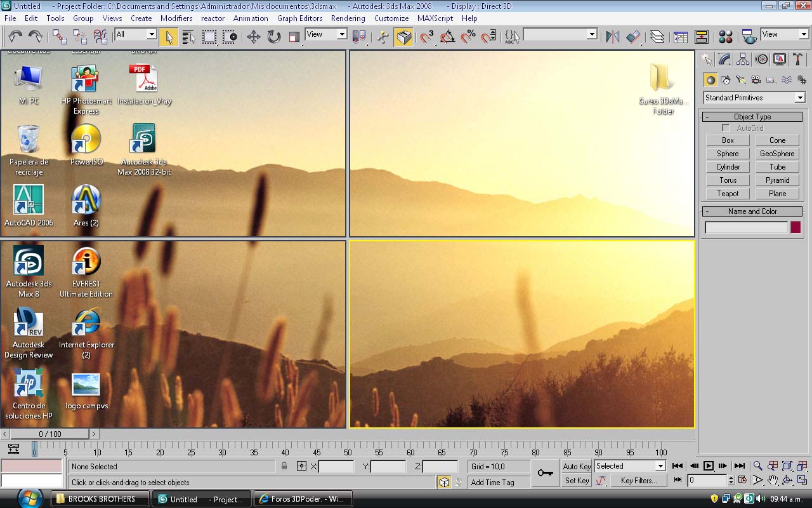The height and width of the screenshot is (508, 812).
Task: Create a GeoSphere primitive
Action: pyautogui.click(x=777, y=154)
